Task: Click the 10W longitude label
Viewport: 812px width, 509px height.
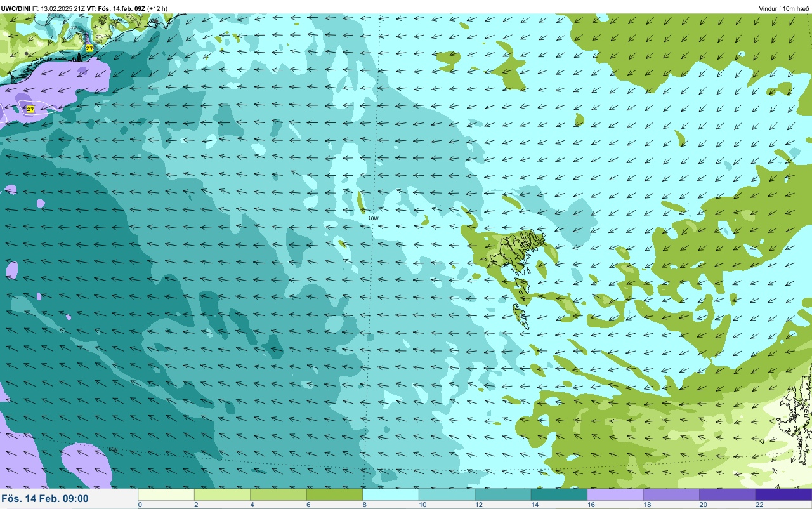Action: tap(374, 218)
